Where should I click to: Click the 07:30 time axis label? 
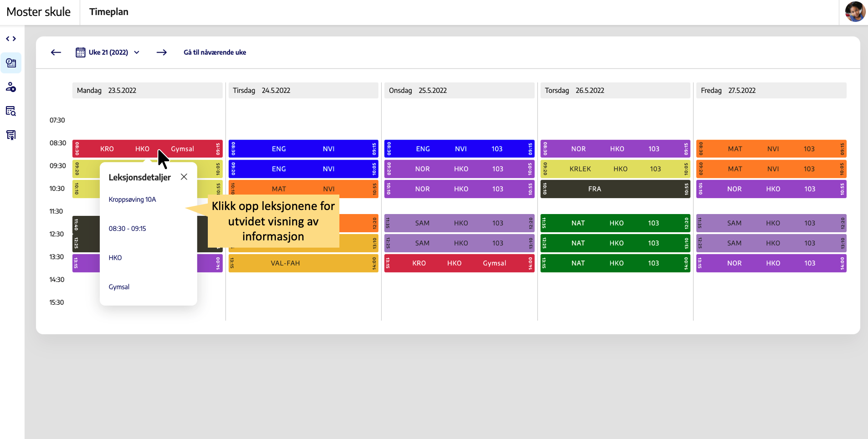pos(57,120)
